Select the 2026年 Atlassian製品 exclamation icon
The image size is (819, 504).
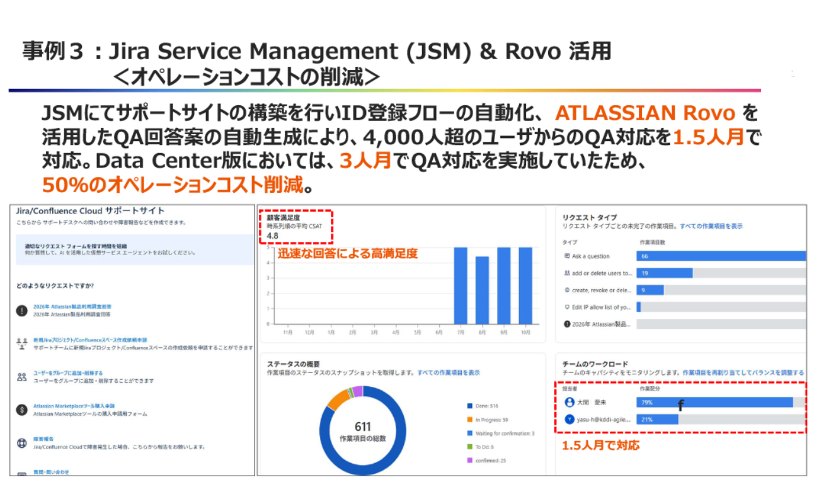click(x=569, y=323)
